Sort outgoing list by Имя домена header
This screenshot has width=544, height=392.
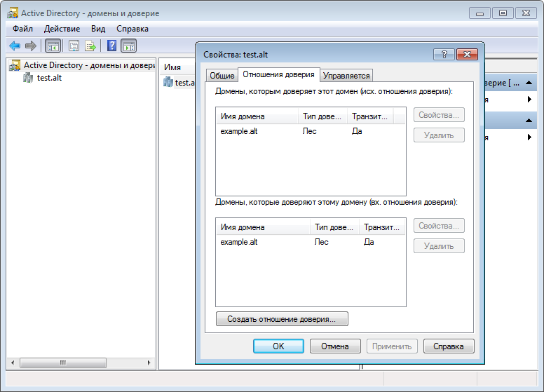tap(257, 116)
